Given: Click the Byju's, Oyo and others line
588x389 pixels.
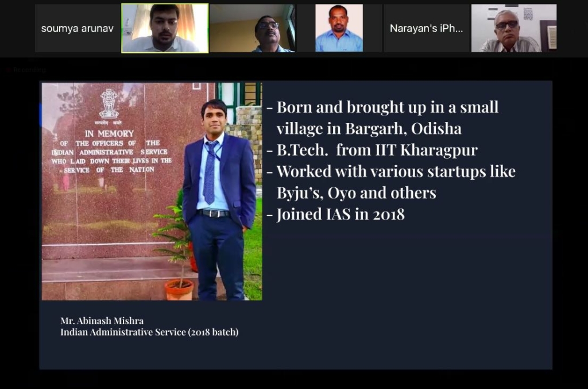Looking at the screenshot, I should pos(356,193).
